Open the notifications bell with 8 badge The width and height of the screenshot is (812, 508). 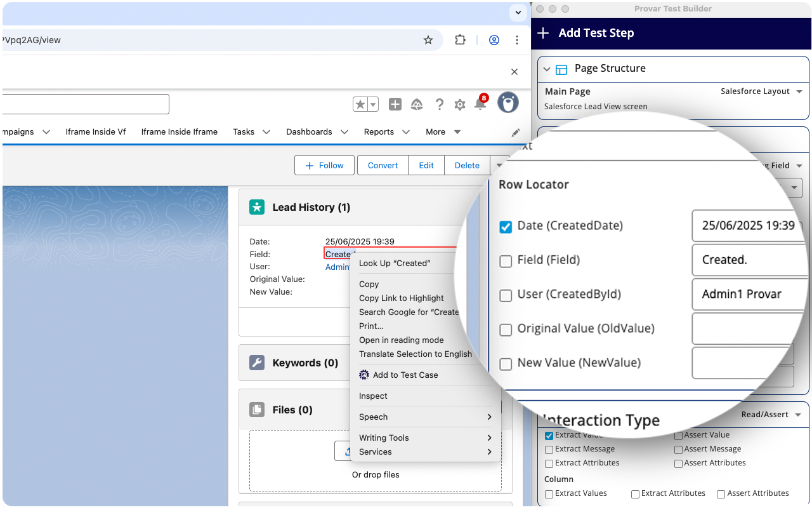(x=481, y=104)
